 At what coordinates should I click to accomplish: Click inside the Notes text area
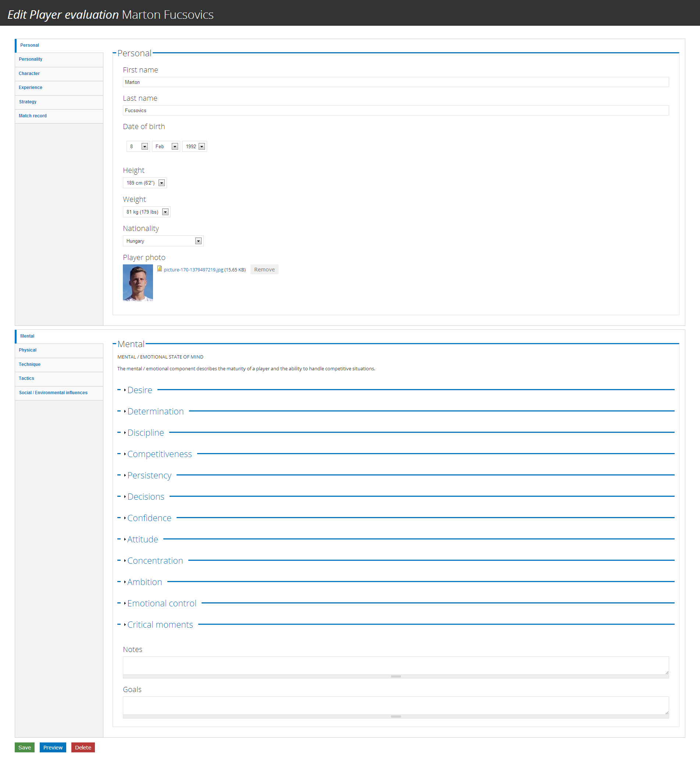tap(395, 666)
